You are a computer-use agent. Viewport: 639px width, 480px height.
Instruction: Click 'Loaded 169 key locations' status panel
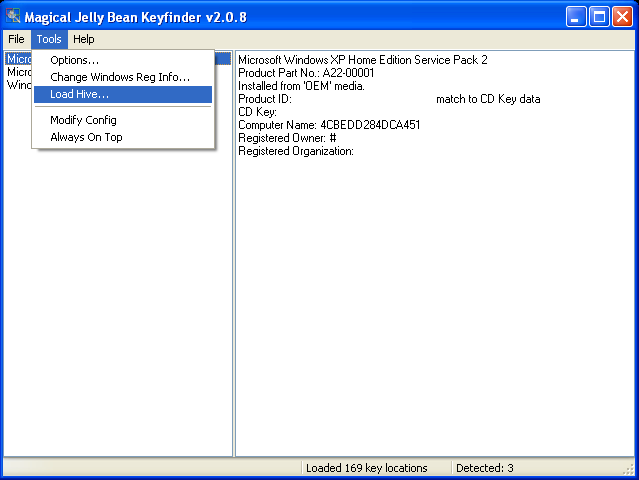click(x=366, y=468)
